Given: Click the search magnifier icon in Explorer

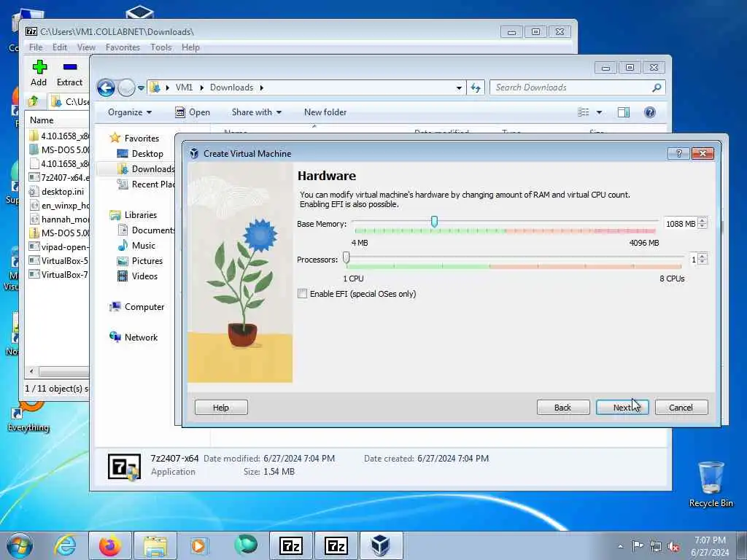Looking at the screenshot, I should [657, 87].
